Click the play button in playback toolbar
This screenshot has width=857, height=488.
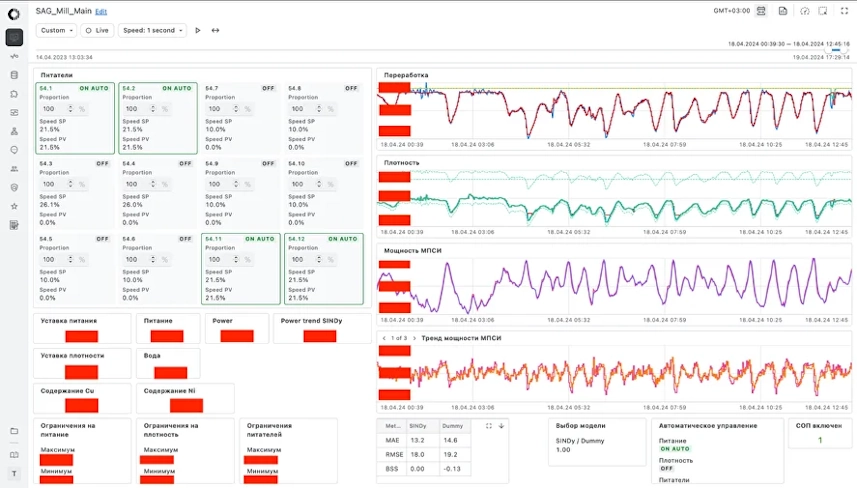coord(198,31)
